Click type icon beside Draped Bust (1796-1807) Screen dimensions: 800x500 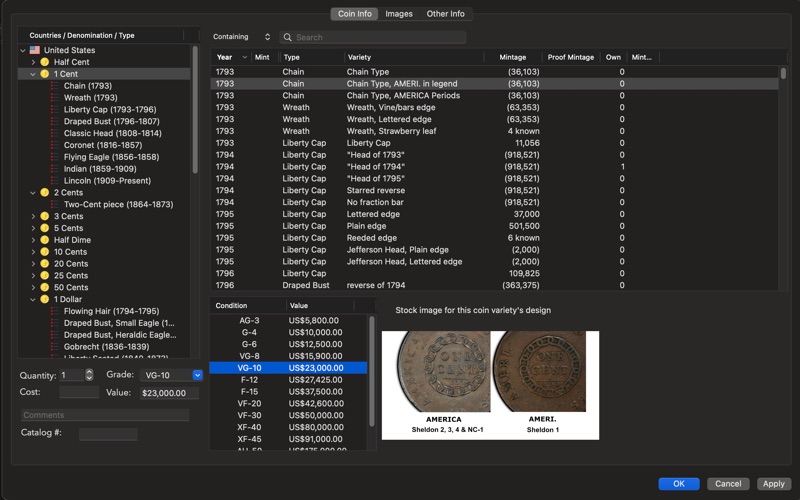tap(55, 121)
